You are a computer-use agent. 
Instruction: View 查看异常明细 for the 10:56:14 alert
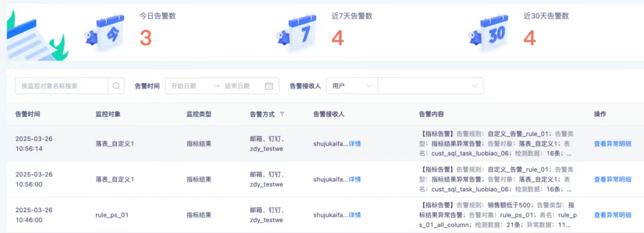tap(612, 143)
